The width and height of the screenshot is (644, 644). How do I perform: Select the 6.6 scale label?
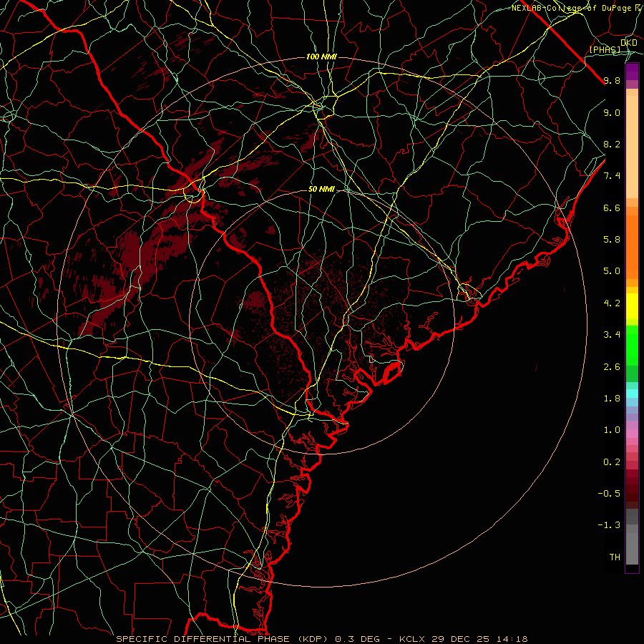(612, 208)
